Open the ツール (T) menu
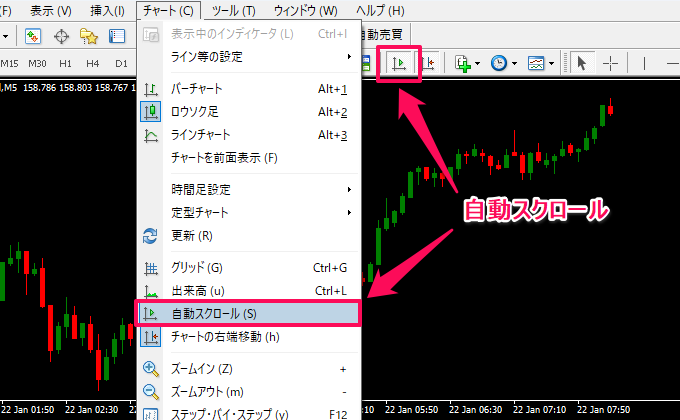The width and height of the screenshot is (680, 420). (x=234, y=10)
